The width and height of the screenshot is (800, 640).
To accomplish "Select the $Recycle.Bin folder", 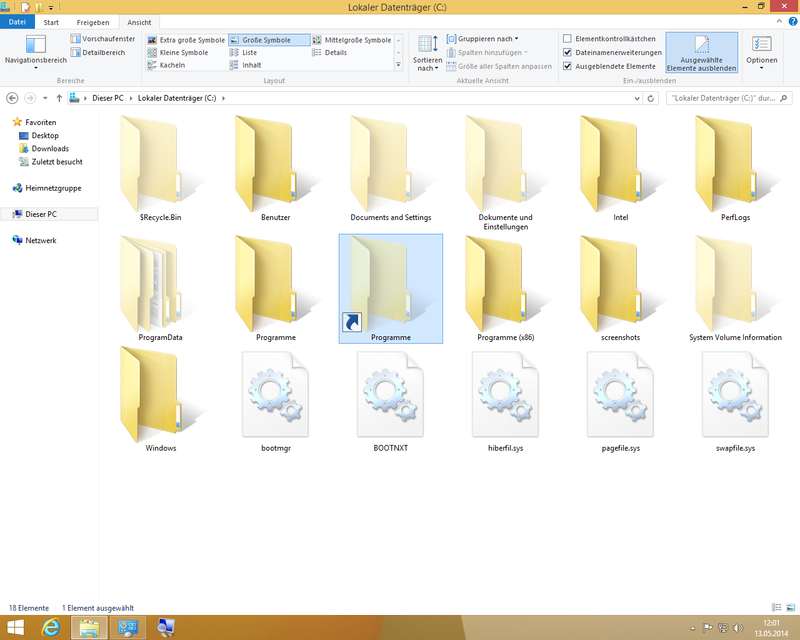I will click(x=160, y=169).
